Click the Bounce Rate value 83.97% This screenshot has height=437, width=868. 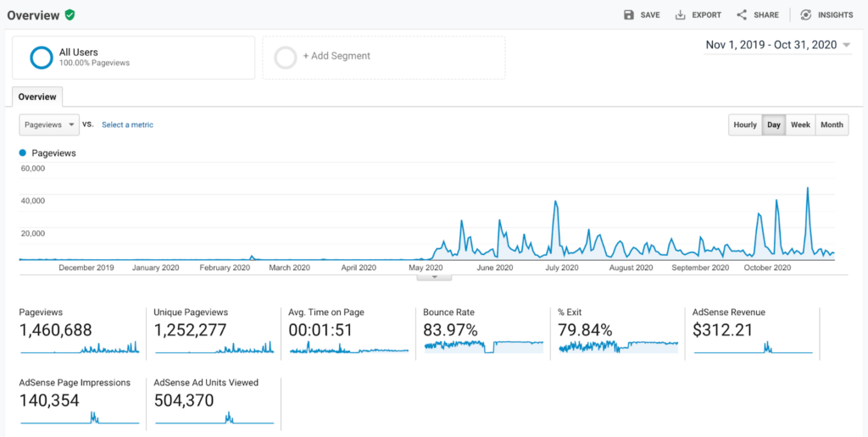click(x=450, y=330)
